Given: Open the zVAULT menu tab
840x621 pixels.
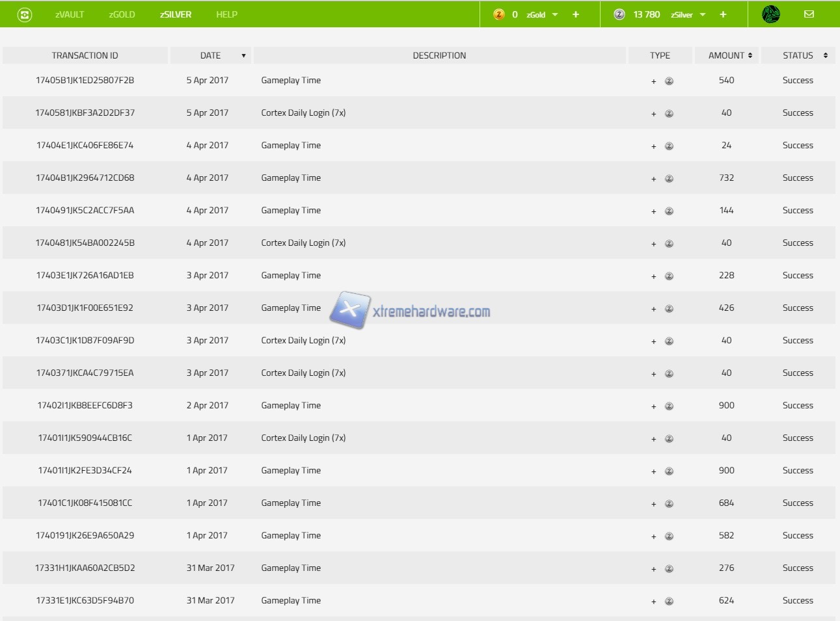Looking at the screenshot, I should 70,14.
